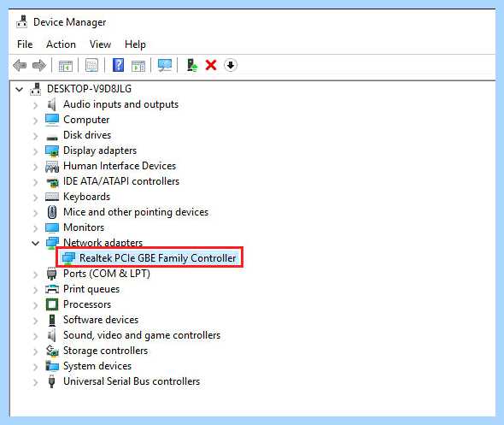The width and height of the screenshot is (504, 425).
Task: Open the Help menu
Action: tap(135, 44)
